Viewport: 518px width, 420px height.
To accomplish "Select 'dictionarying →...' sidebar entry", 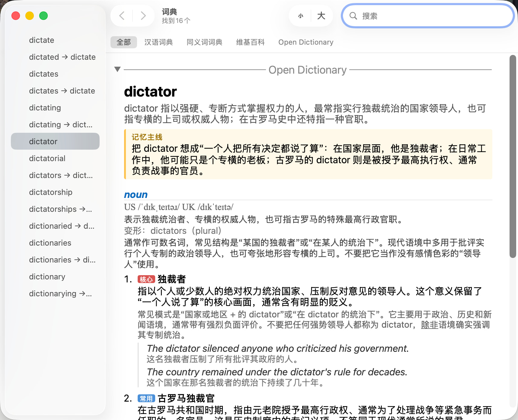I will click(x=55, y=294).
